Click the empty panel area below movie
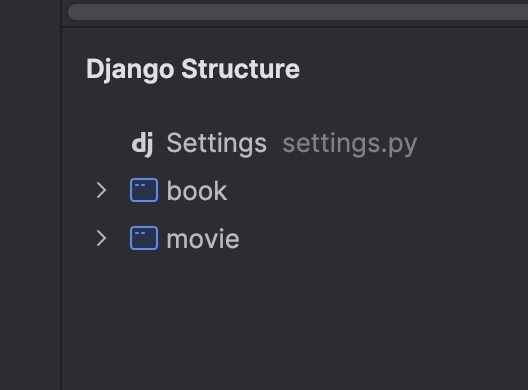 pos(295,322)
